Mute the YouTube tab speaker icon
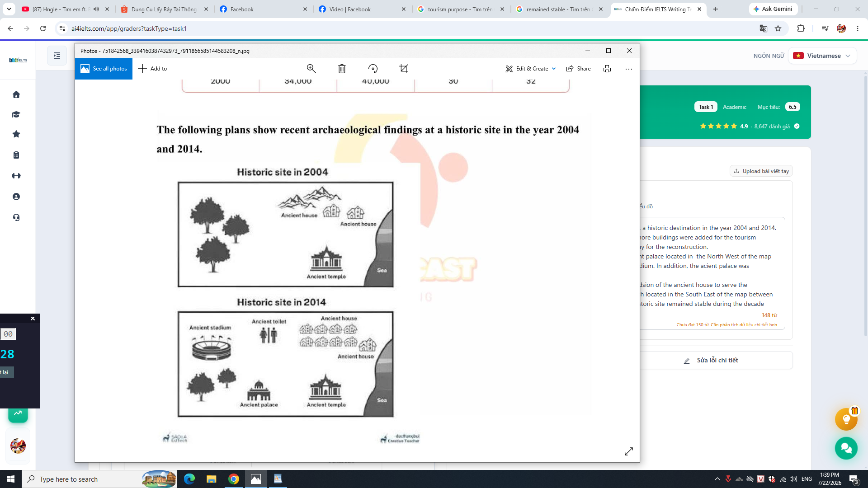 [96, 9]
